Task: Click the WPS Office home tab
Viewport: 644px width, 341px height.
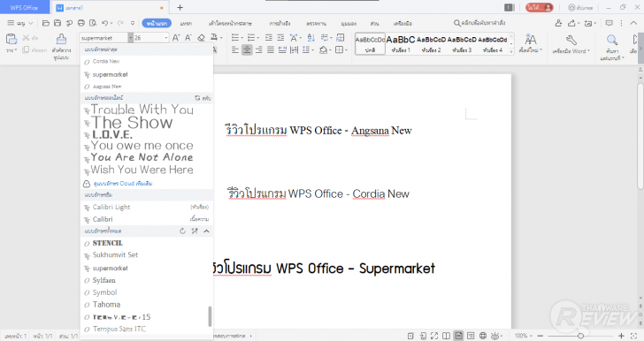Action: click(24, 7)
